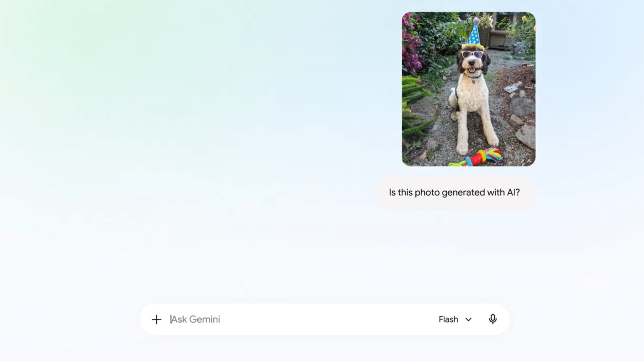Click the word 'Gemini' in the placeholder text

click(204, 319)
